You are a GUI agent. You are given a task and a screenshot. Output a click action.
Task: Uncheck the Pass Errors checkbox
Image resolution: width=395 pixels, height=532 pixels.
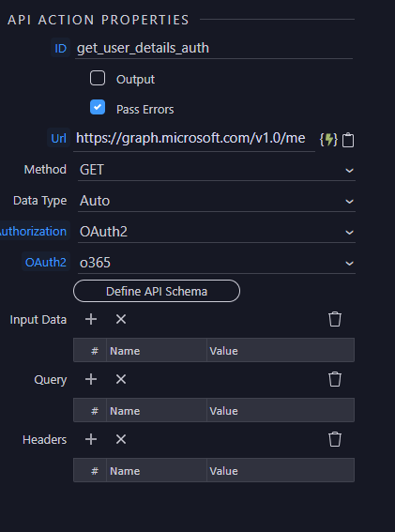(98, 107)
